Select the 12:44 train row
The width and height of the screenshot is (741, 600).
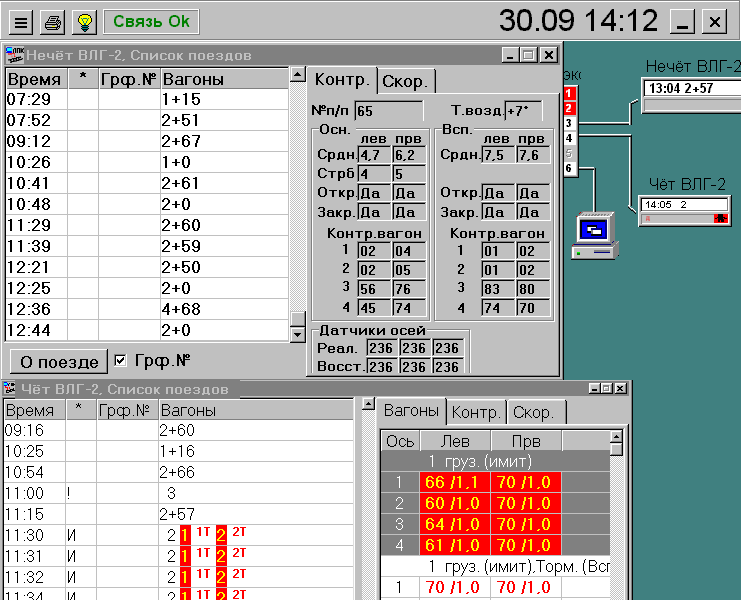(147, 330)
